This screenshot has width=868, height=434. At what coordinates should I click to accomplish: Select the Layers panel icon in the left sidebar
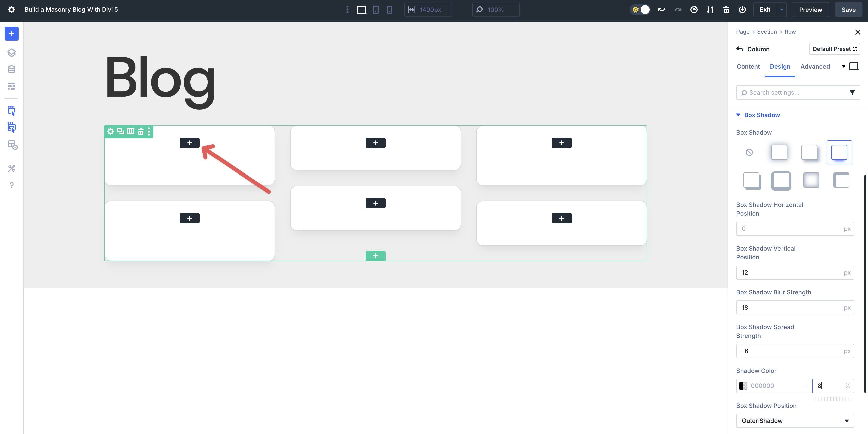point(12,53)
